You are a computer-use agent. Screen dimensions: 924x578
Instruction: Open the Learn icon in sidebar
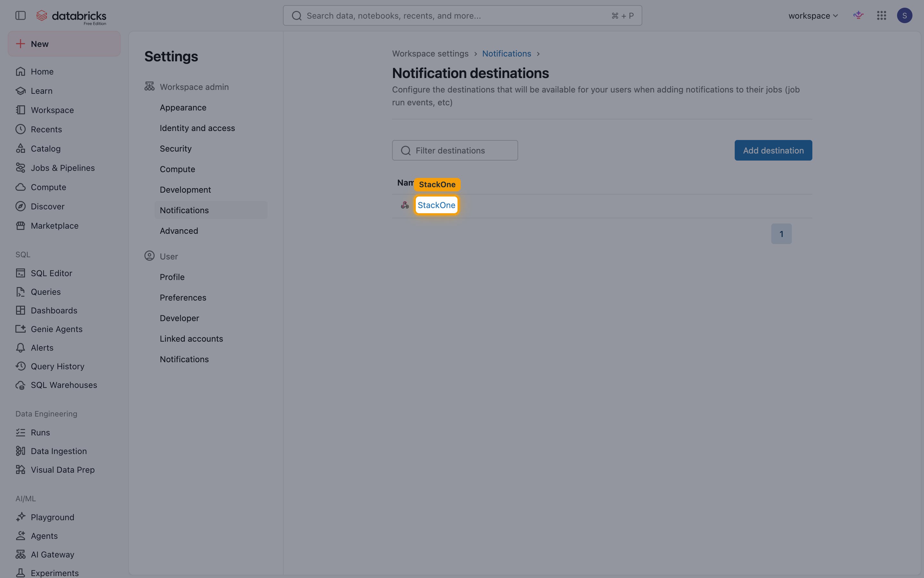pos(21,91)
